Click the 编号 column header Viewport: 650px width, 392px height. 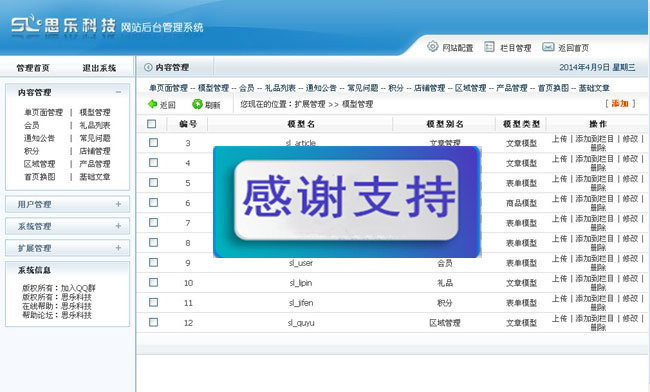(188, 124)
